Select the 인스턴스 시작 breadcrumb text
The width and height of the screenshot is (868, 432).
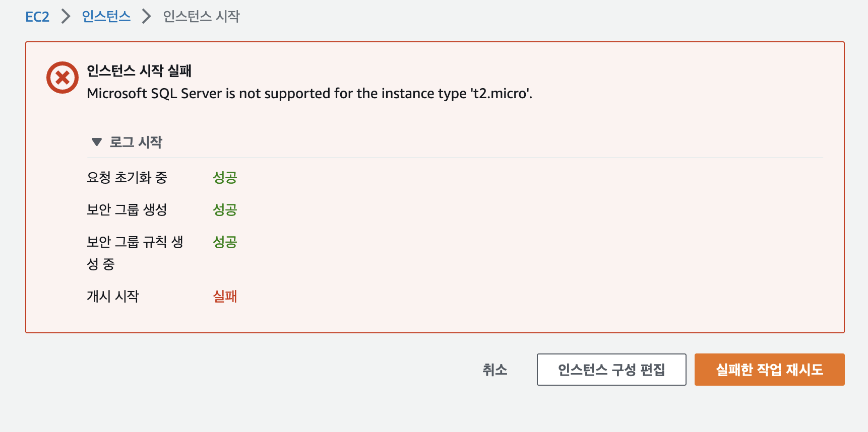201,17
